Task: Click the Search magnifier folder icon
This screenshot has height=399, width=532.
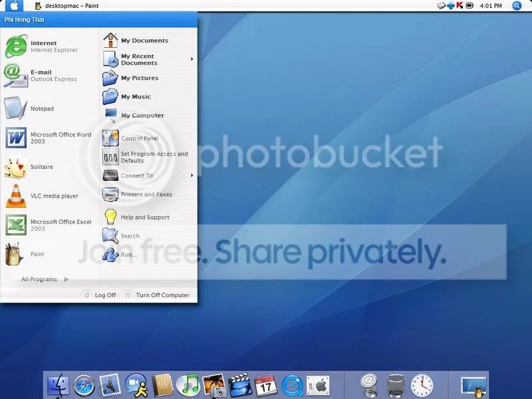Action: tap(110, 235)
